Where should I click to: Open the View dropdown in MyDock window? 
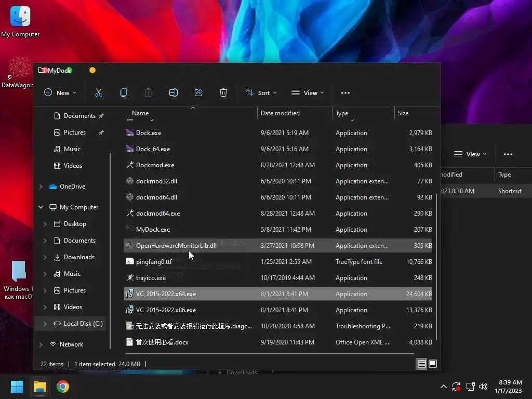(308, 92)
